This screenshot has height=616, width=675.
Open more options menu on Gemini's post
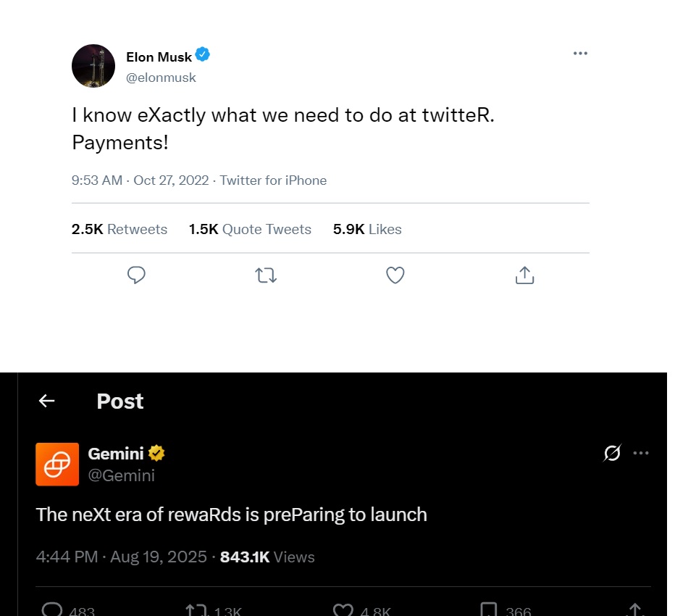point(641,454)
